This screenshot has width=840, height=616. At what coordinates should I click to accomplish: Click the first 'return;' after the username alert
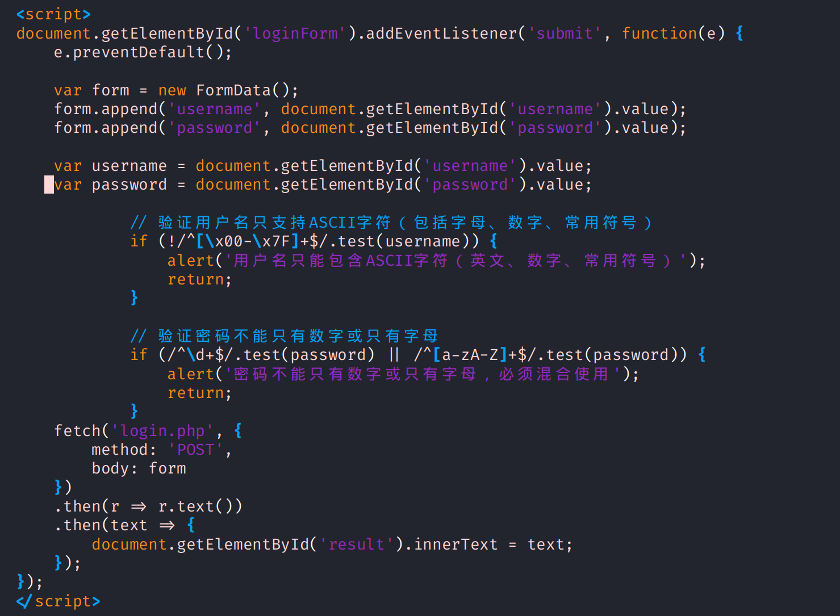pos(200,279)
